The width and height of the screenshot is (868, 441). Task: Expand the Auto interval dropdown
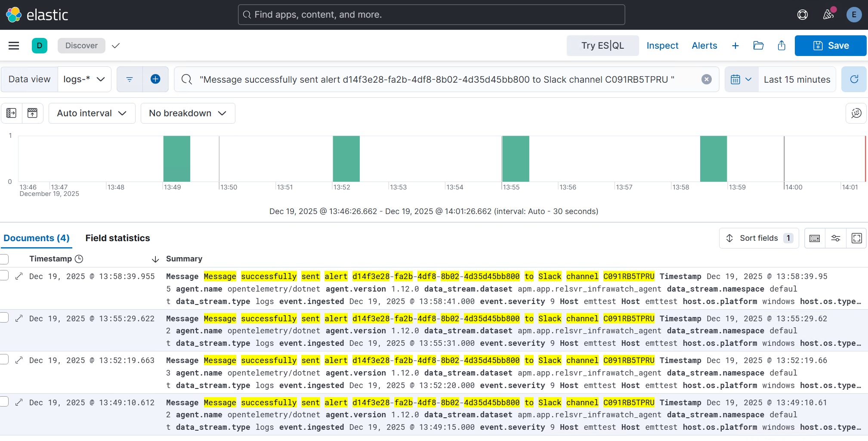[92, 113]
